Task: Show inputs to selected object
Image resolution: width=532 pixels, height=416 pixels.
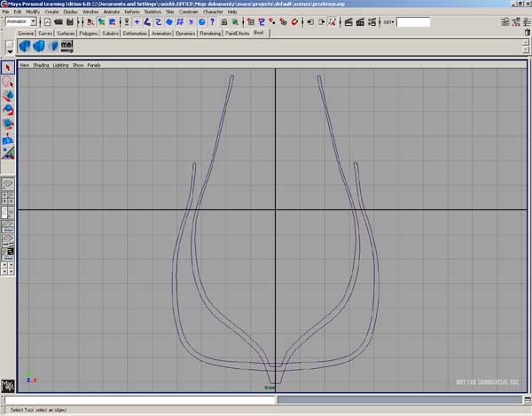Action: 310,22
